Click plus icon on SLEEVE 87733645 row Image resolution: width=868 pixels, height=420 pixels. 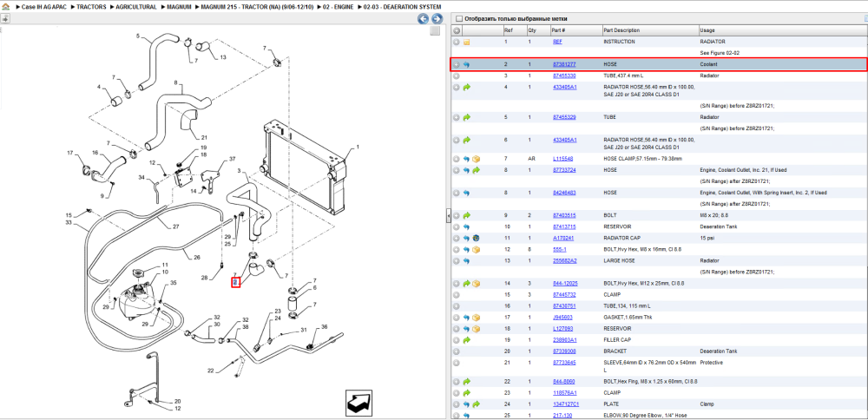pyautogui.click(x=457, y=363)
